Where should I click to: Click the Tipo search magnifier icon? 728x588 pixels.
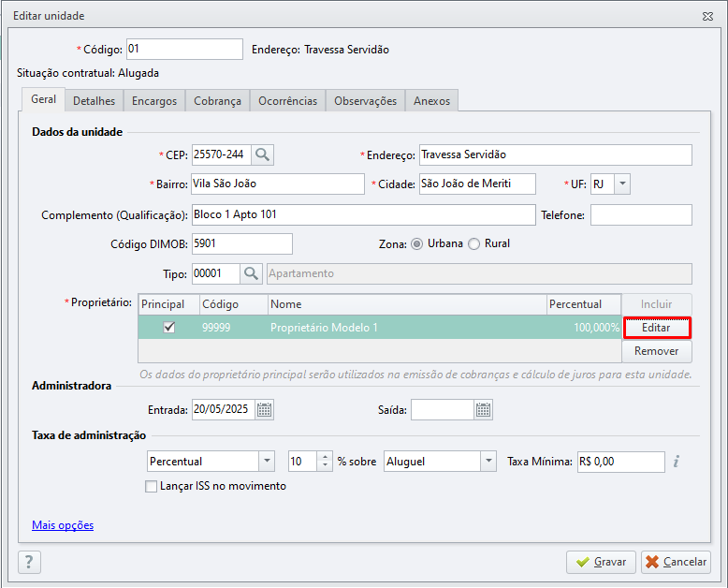[251, 273]
